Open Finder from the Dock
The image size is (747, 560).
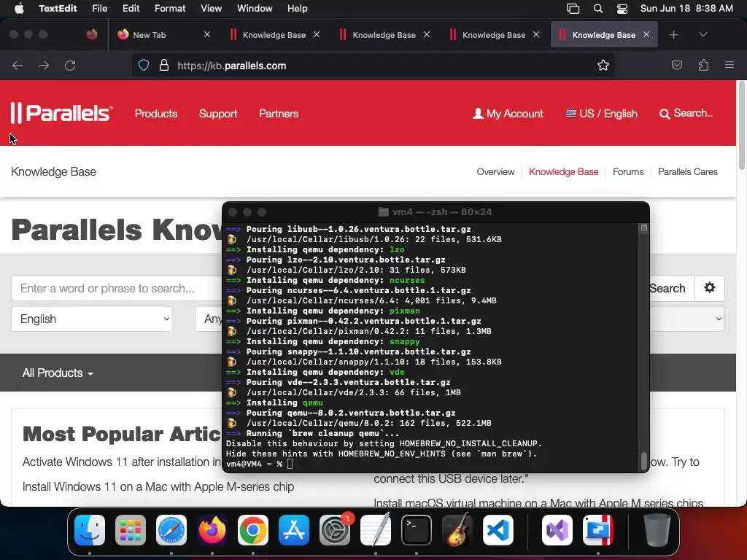tap(90, 530)
